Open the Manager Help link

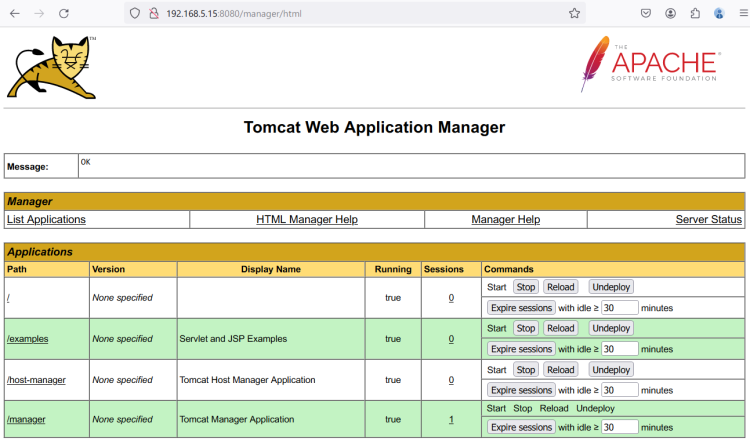[506, 220]
